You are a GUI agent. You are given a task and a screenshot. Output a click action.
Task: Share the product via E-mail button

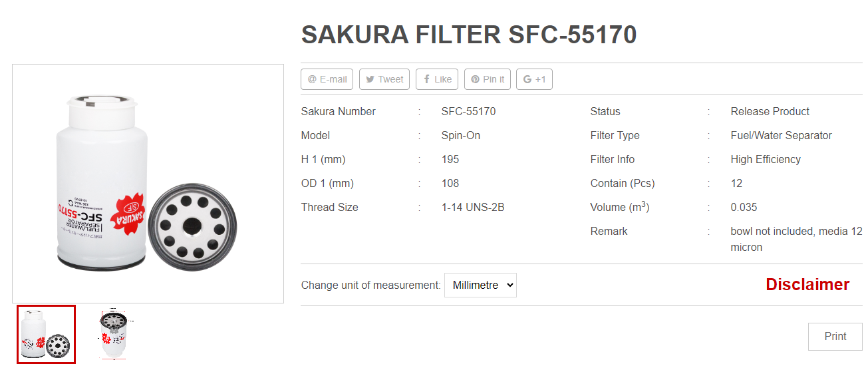[x=327, y=79]
